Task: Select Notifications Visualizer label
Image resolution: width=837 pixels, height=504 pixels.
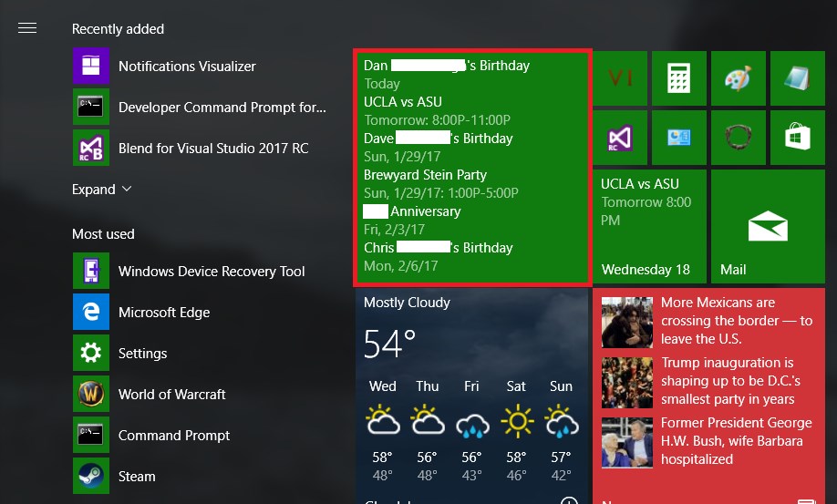Action: point(187,67)
